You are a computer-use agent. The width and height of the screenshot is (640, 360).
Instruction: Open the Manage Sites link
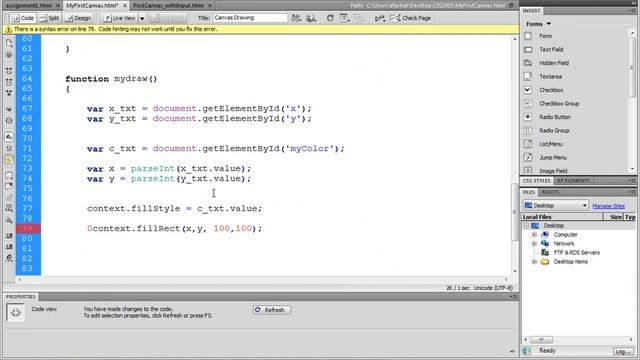[608, 206]
